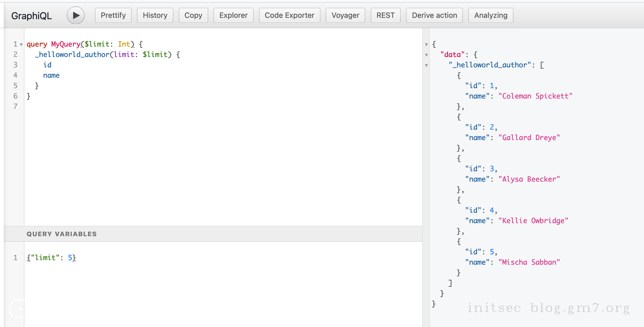Screen dimensions: 644x327
Task: Collapse the query fold arrow at line 1
Action: tap(21, 44)
